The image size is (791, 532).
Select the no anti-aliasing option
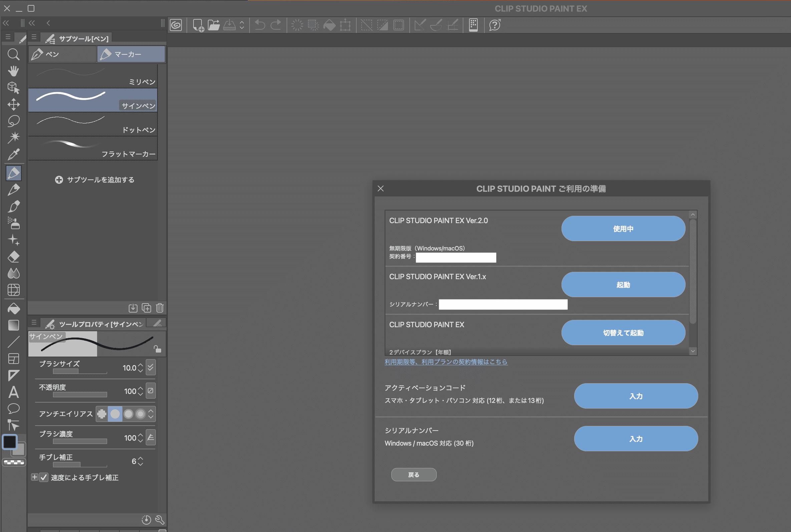[102, 414]
